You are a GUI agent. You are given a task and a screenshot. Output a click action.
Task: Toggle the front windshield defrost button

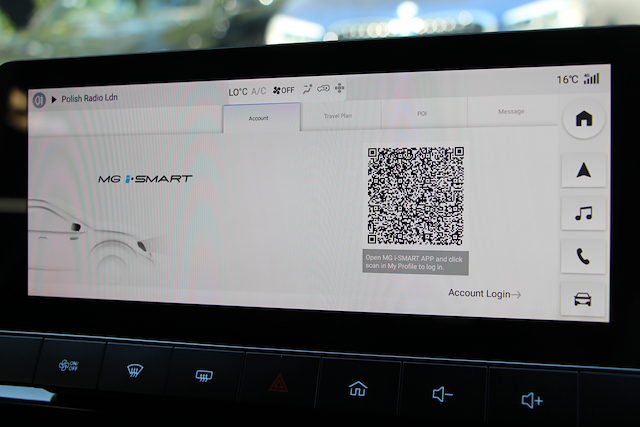tap(131, 373)
